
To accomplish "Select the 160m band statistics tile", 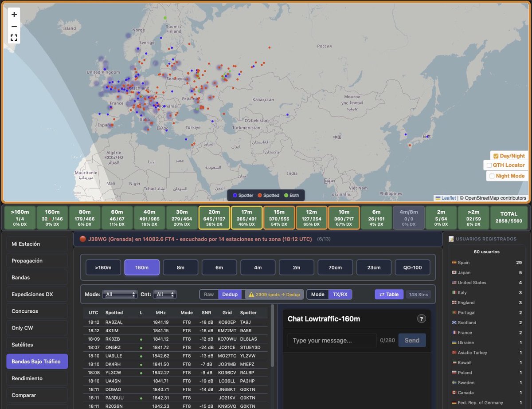I will coord(52,217).
